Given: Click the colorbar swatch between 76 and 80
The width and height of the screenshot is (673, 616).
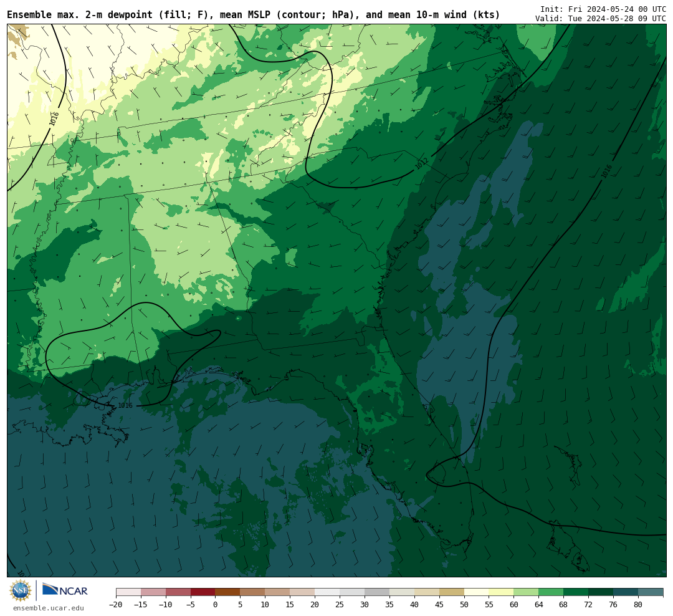Looking at the screenshot, I should 626,592.
